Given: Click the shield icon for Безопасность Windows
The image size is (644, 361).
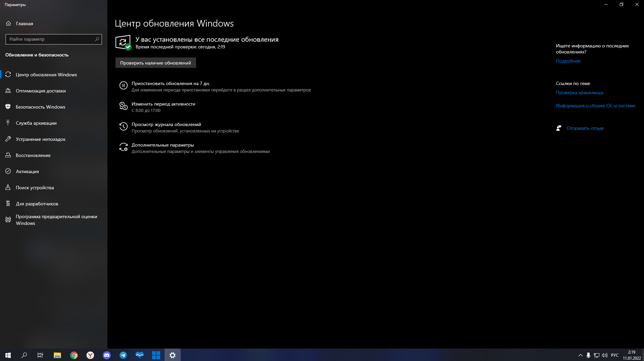Looking at the screenshot, I should click(x=8, y=107).
